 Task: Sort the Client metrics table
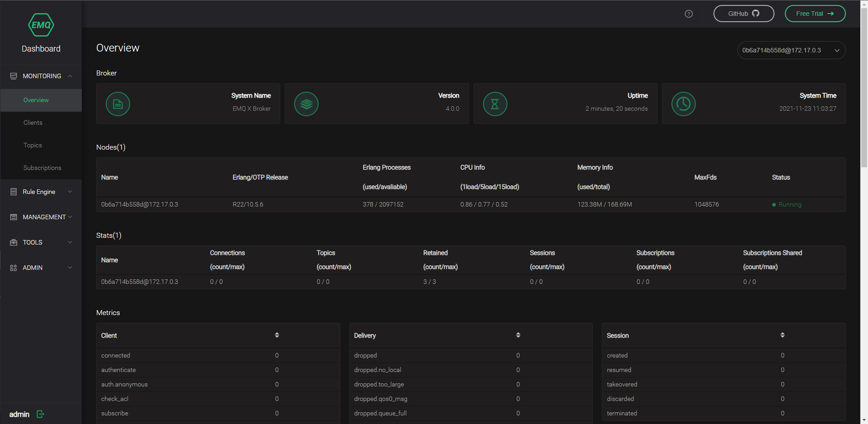click(x=277, y=335)
